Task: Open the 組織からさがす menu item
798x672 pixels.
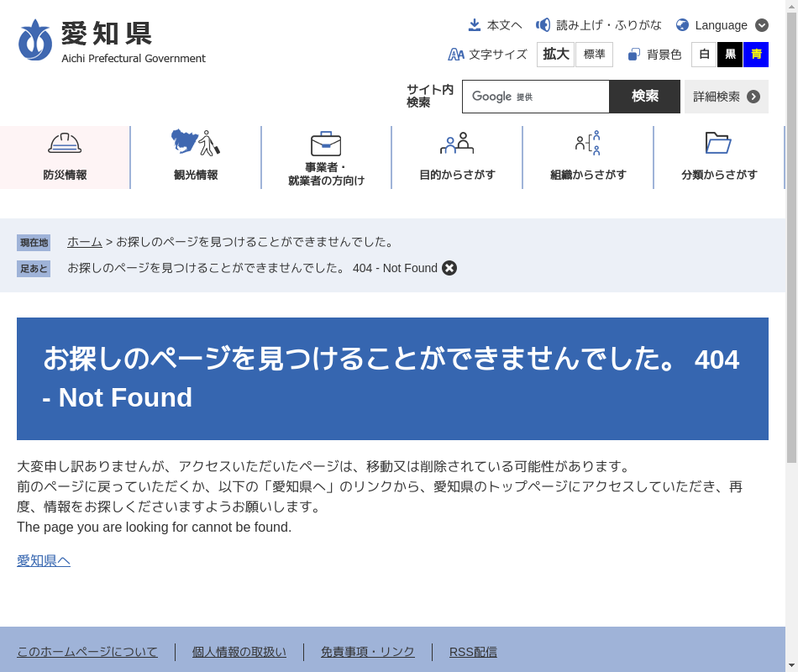Action: (588, 157)
